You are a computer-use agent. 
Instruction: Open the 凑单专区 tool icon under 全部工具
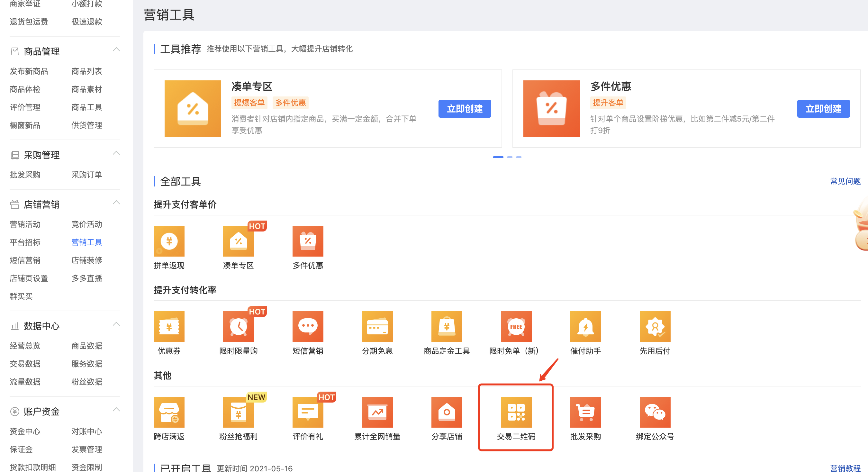tap(238, 241)
